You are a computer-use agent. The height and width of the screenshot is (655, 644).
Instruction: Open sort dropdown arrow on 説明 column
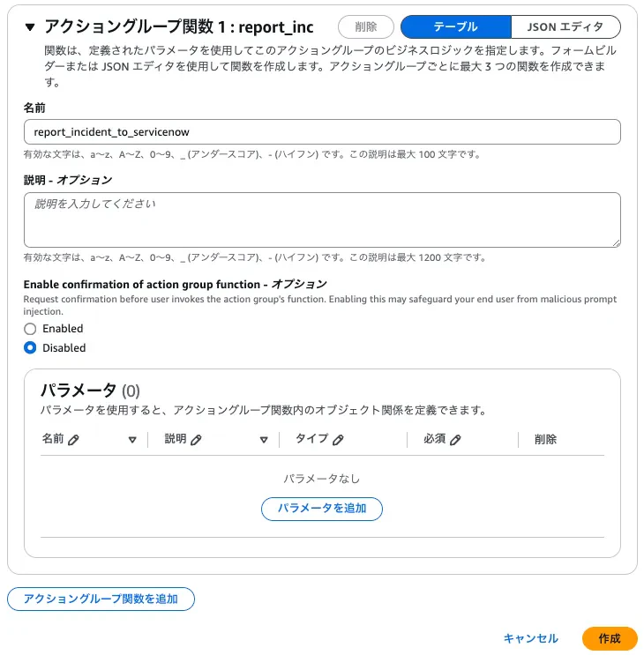pos(264,439)
